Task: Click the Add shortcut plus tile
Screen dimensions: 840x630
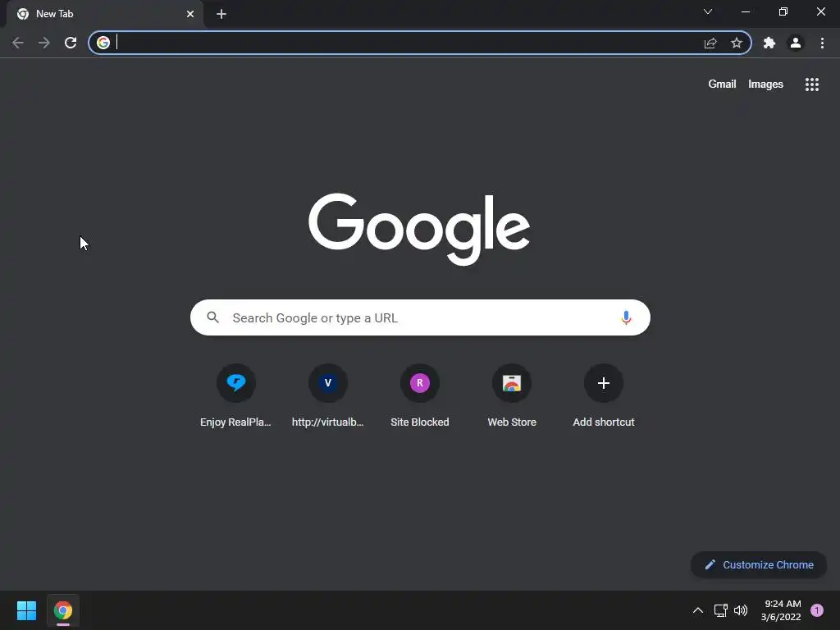Action: pyautogui.click(x=604, y=396)
